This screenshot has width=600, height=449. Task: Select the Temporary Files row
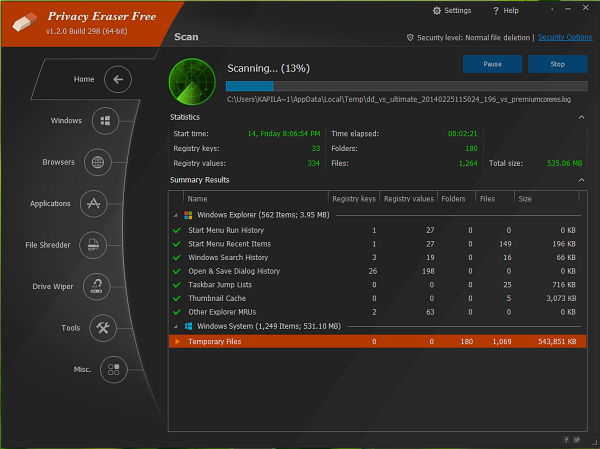377,341
